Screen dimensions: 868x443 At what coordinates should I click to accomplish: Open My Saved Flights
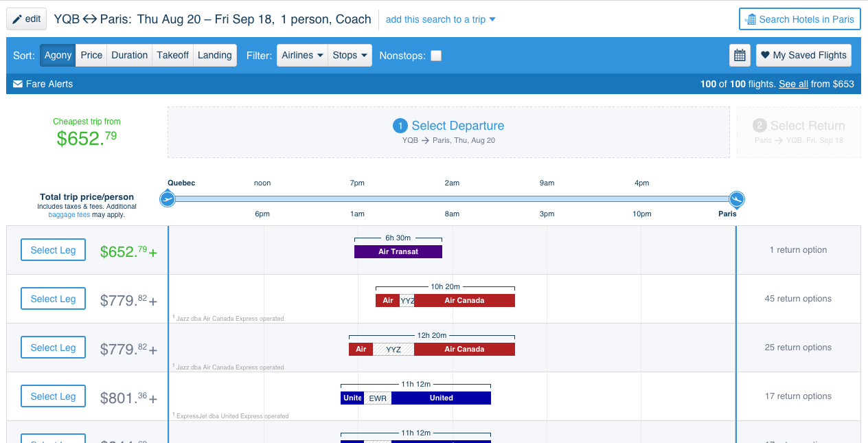click(803, 56)
